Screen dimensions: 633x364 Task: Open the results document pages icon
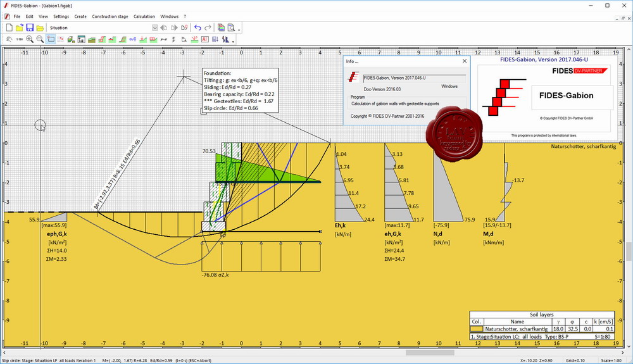pos(221,27)
